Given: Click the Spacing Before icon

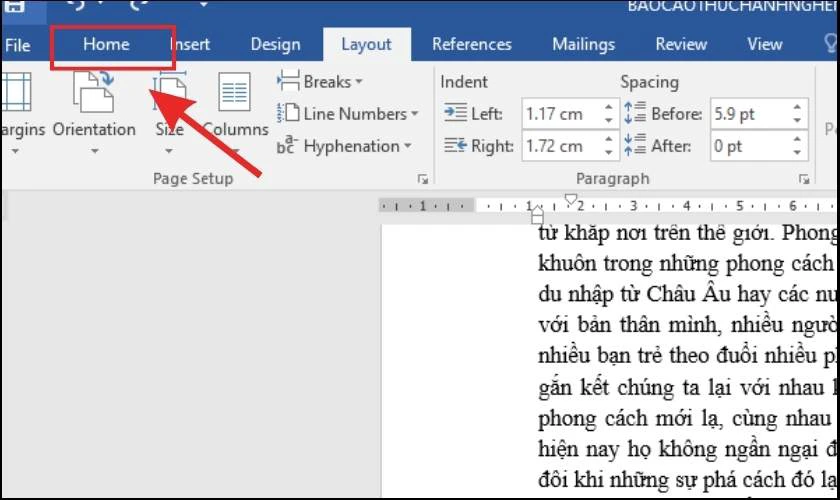Looking at the screenshot, I should (635, 113).
